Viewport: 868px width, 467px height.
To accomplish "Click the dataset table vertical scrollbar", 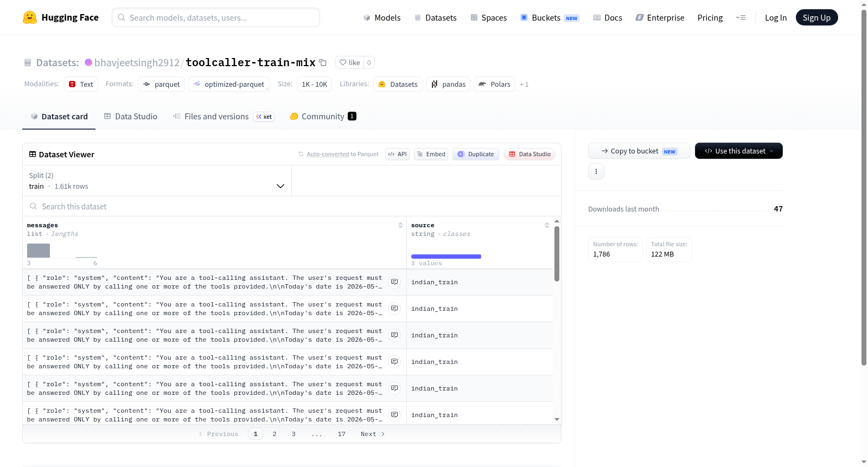I will pos(557,254).
